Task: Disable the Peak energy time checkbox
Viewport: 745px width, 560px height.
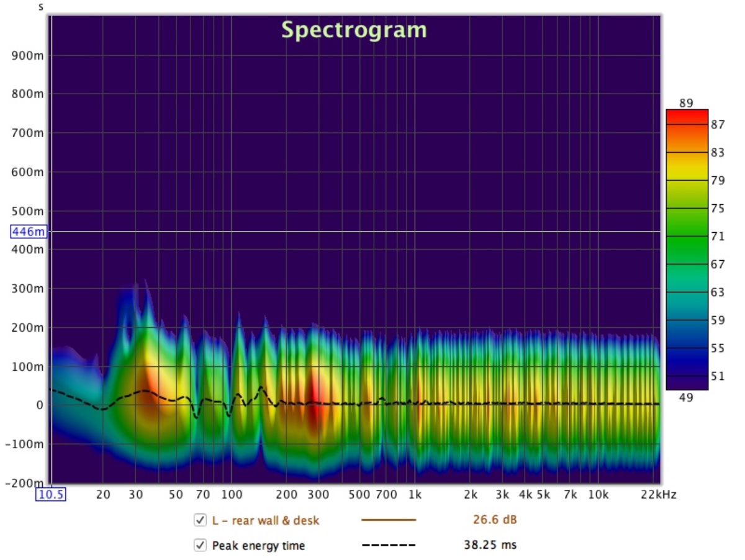Action: click(x=200, y=545)
